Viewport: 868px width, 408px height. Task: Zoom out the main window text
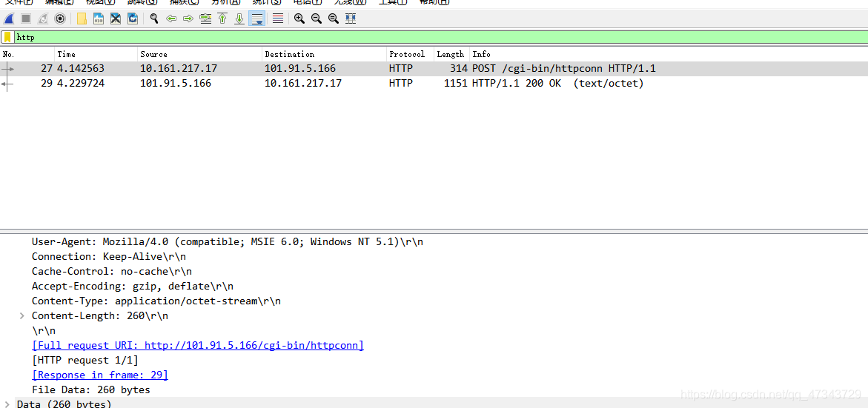[x=317, y=19]
